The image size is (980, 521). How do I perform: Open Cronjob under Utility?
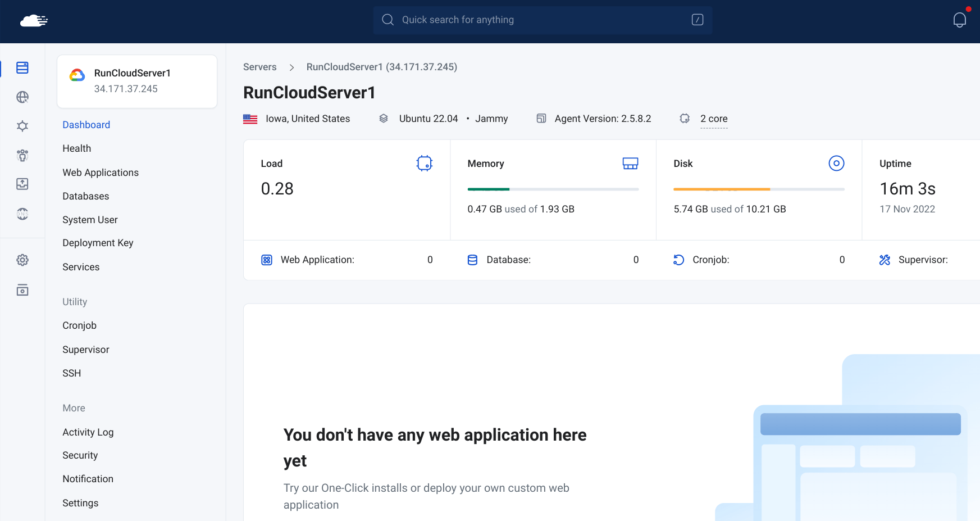point(80,325)
